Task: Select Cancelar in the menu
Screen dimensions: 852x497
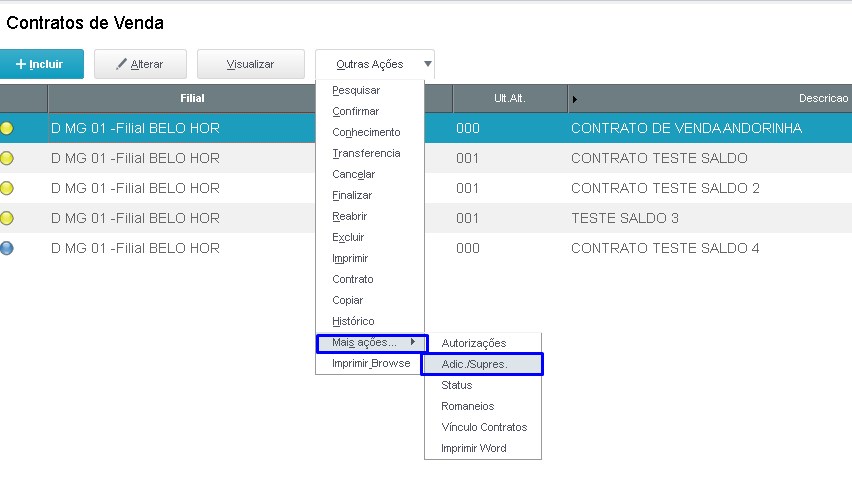Action: [x=353, y=174]
